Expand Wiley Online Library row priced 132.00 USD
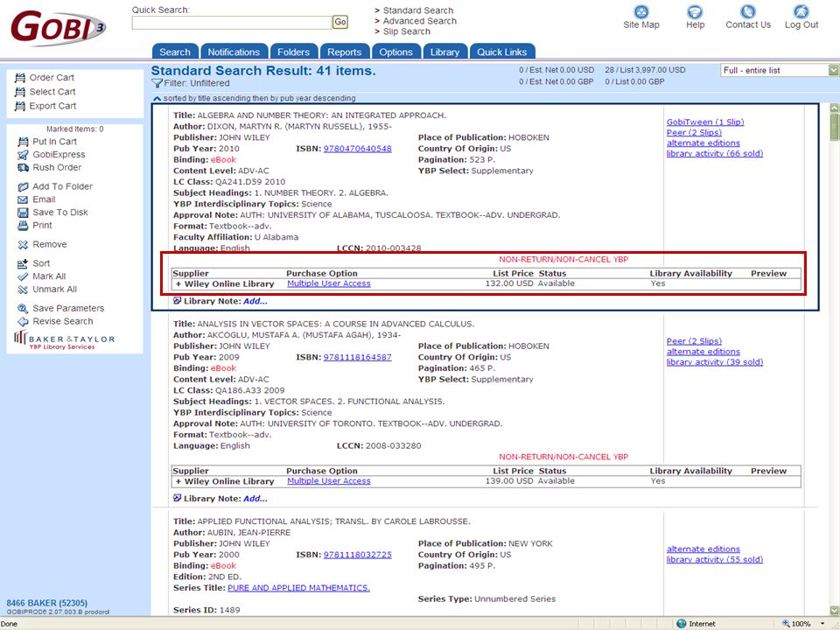 point(178,283)
